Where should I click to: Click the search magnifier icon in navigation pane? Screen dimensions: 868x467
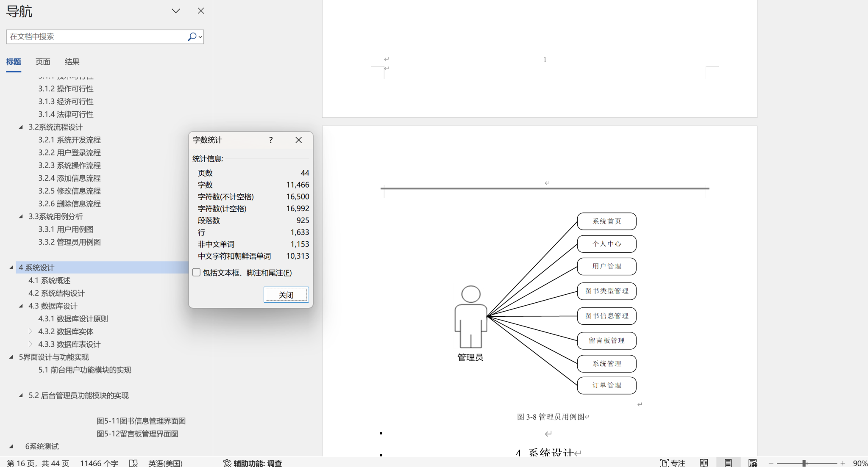[192, 37]
